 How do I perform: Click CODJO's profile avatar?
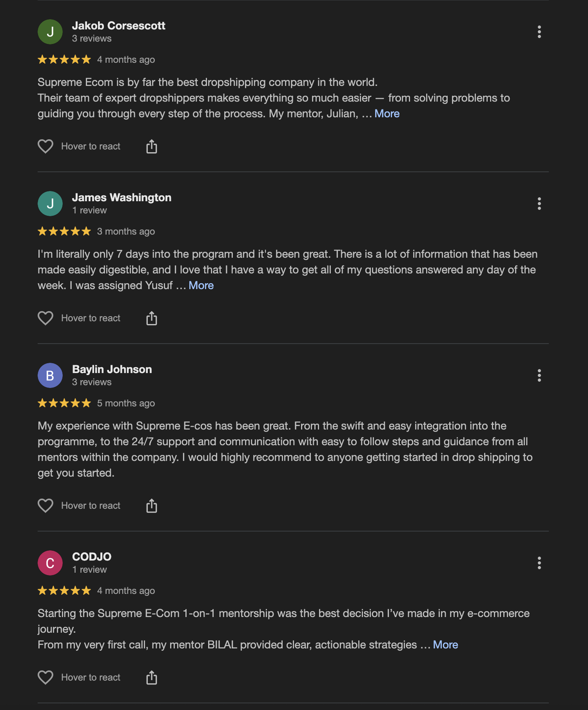(50, 563)
